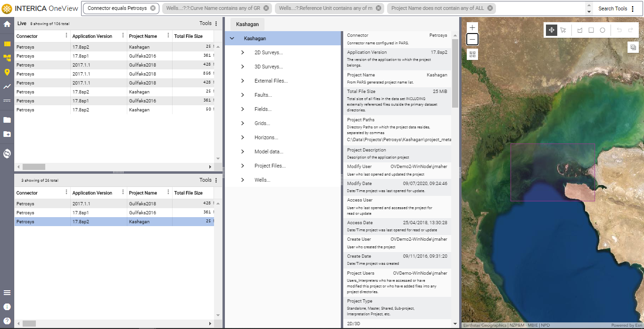This screenshot has width=644, height=329.
Task: Expand the Wells node
Action: 243,180
